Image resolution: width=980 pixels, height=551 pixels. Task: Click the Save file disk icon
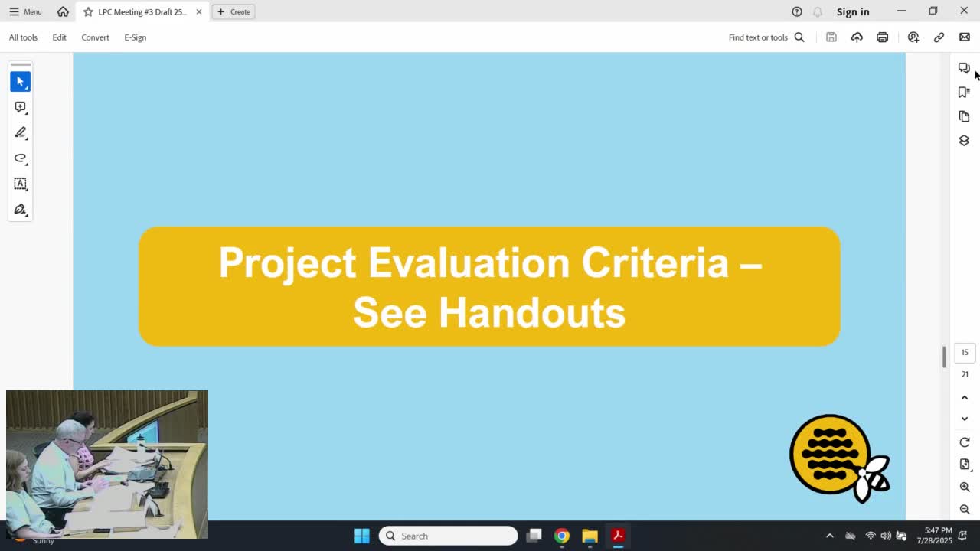(831, 37)
